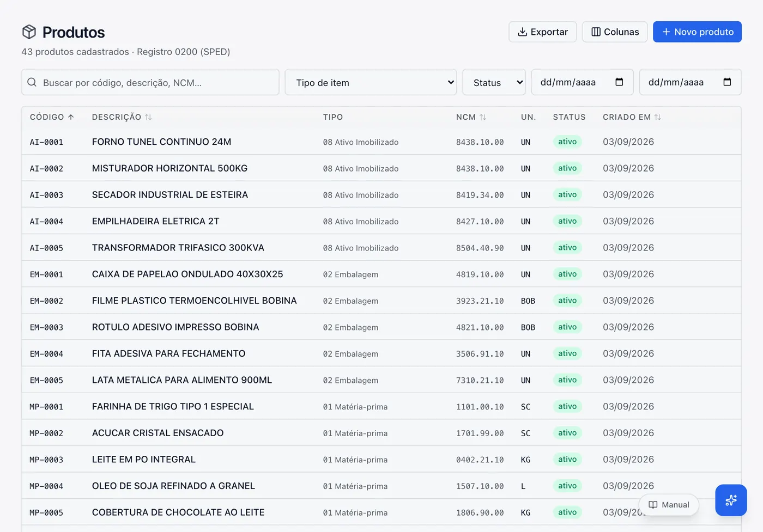Click NCM value 1101.00.10

[x=480, y=407]
